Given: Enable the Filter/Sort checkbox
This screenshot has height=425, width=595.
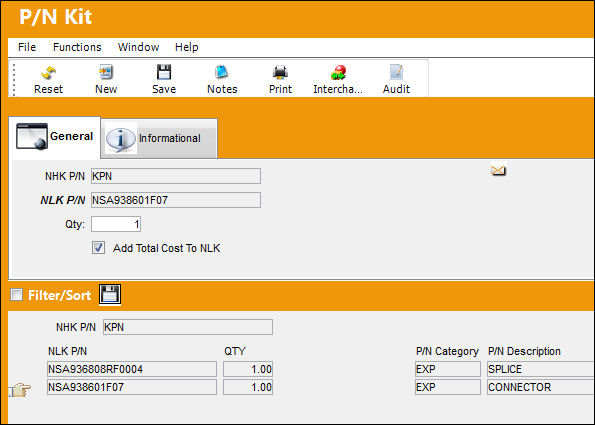Looking at the screenshot, I should point(16,295).
